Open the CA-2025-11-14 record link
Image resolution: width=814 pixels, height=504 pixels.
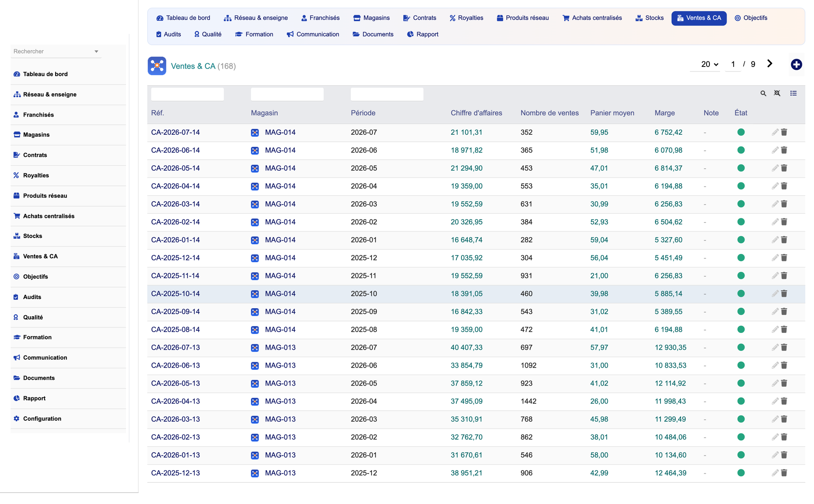tap(175, 276)
